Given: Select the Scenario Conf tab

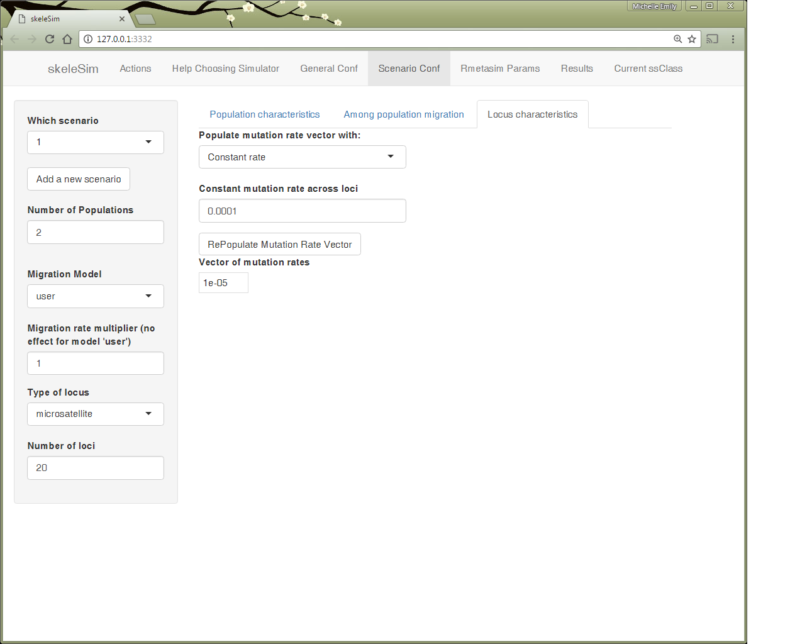Looking at the screenshot, I should (409, 69).
